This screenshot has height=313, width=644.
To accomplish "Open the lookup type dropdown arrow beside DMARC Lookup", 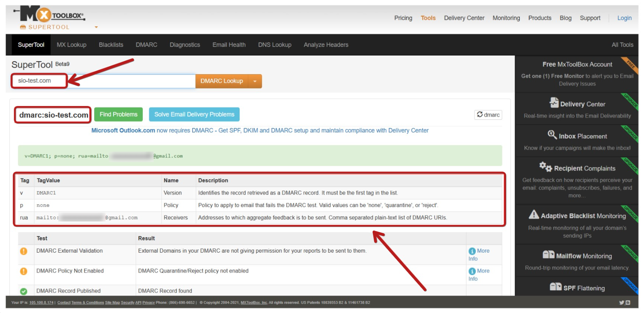I will click(x=255, y=81).
